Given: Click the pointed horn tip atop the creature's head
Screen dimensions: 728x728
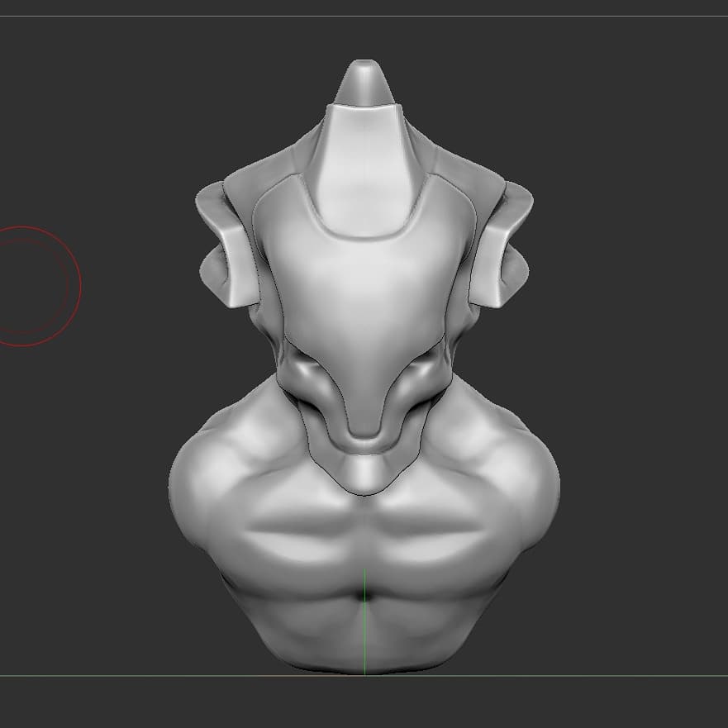Looking at the screenshot, I should click(364, 82).
